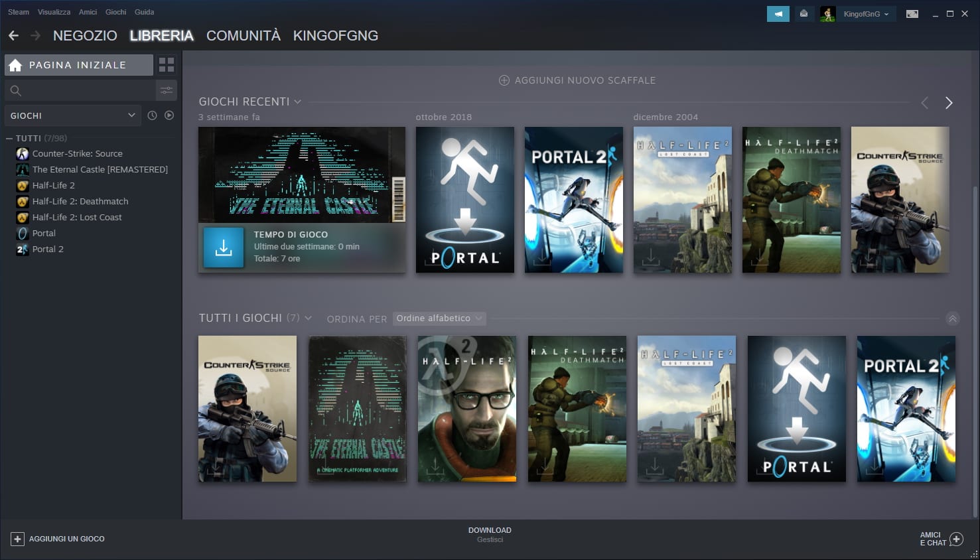The height and width of the screenshot is (560, 980).
Task: Open the GIOCHI category dropdown
Action: [72, 115]
